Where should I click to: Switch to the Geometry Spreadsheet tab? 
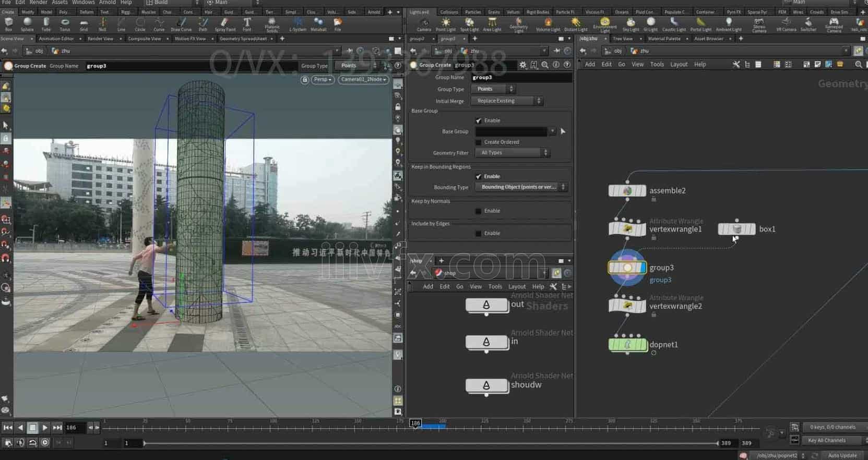tap(243, 39)
